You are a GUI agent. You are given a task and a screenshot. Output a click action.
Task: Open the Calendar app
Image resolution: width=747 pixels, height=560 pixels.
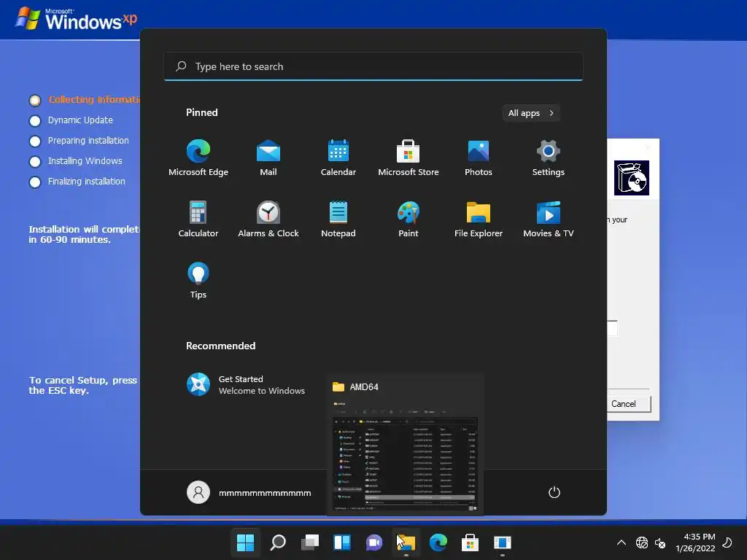tap(338, 158)
